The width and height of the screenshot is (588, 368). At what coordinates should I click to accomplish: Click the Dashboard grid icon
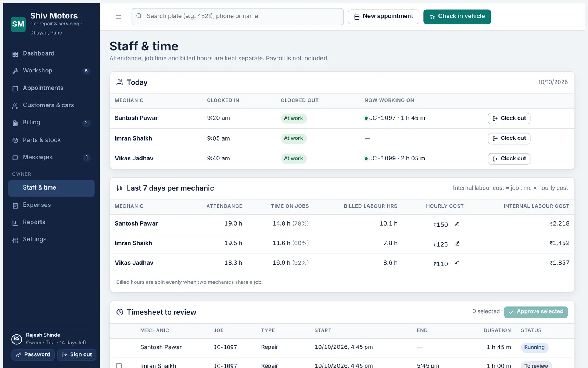point(15,54)
